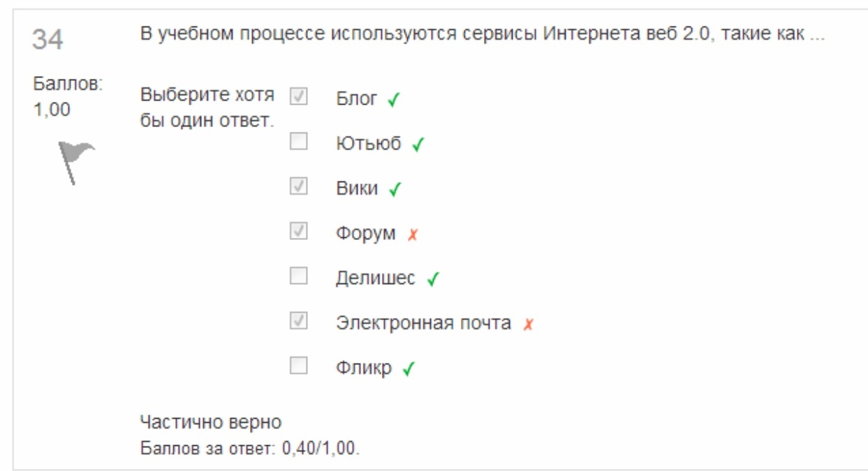The height and width of the screenshot is (471, 868).
Task: Select the Электронная почта answer label
Action: click(x=423, y=323)
